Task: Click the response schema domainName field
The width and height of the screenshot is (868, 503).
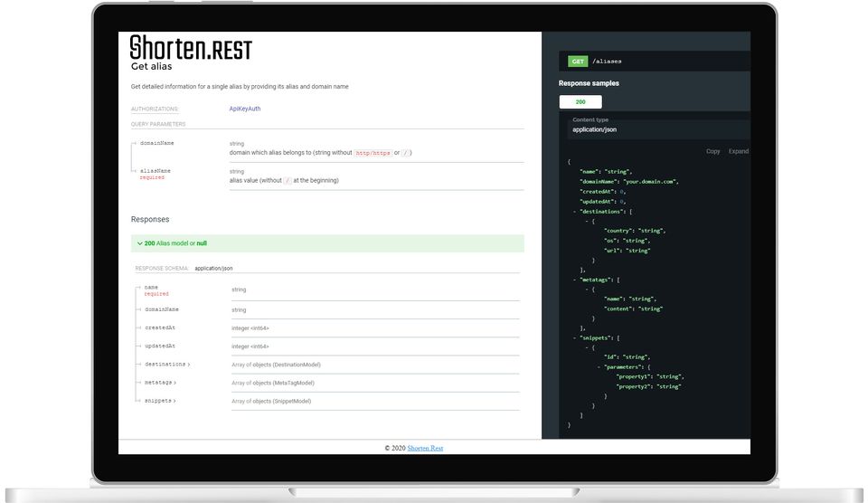Action: coord(162,309)
